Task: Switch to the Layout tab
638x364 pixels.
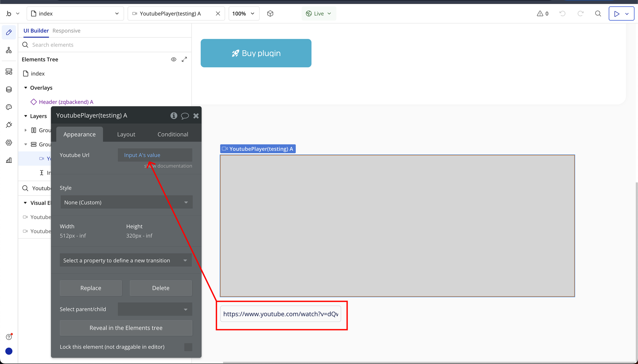Action: (126, 134)
